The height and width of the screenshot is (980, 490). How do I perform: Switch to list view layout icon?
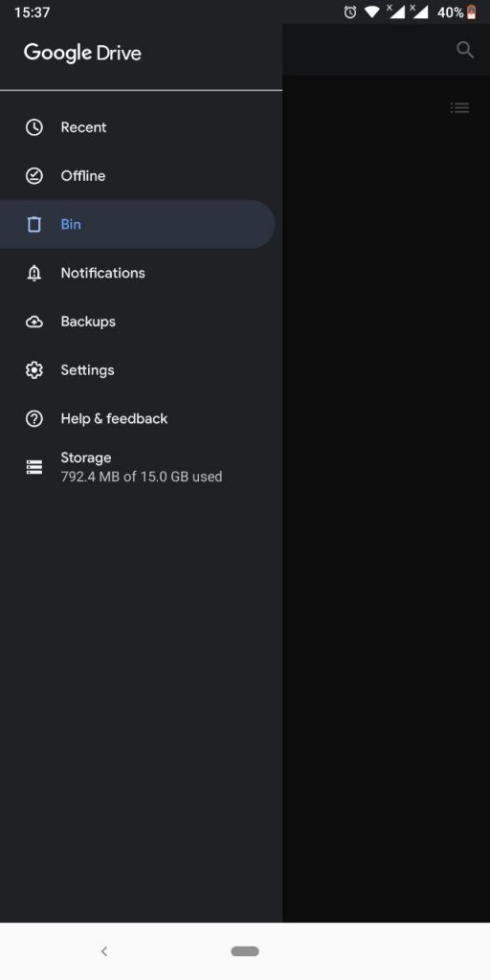460,108
